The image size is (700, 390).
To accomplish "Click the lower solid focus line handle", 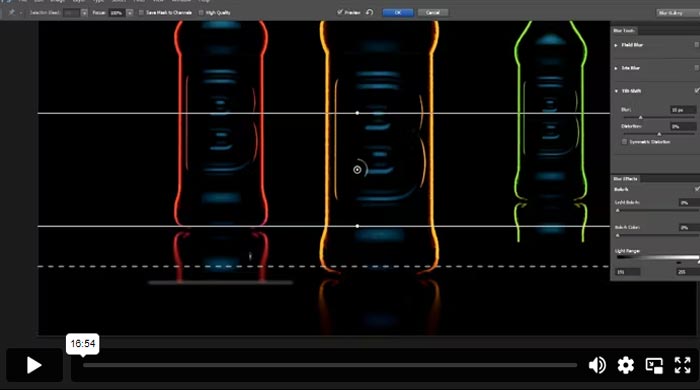I will pos(357,226).
